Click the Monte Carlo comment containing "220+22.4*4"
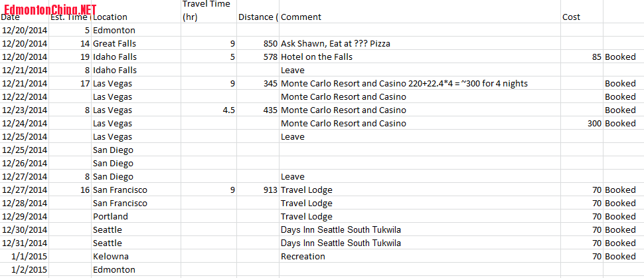Image resolution: width=644 pixels, height=278 pixels. 404,83
